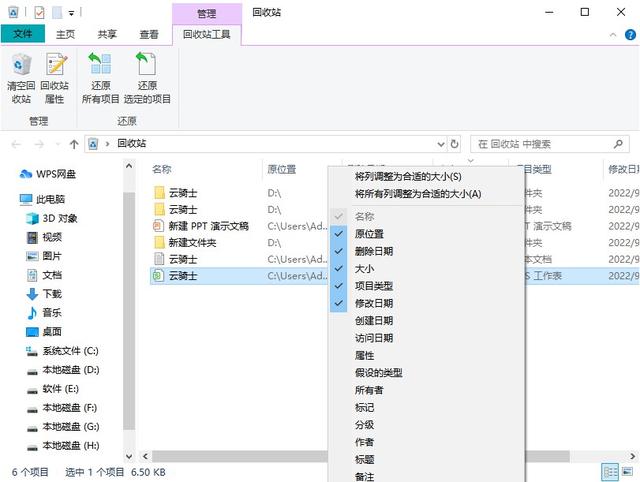The width and height of the screenshot is (640, 482).
Task: Uncheck 项目类型 column in context menu
Action: click(x=427, y=286)
